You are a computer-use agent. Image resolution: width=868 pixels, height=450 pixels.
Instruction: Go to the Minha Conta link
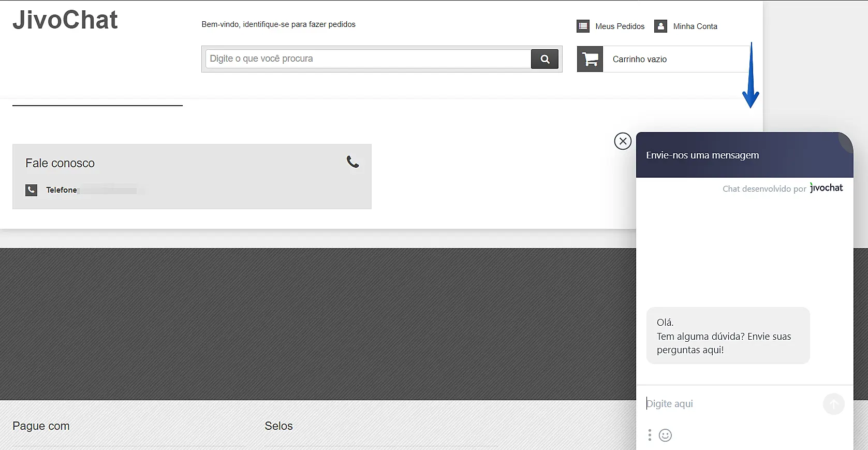click(x=695, y=26)
